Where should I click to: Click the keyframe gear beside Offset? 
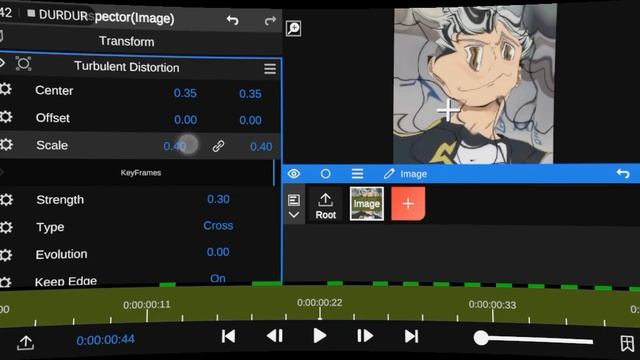point(6,117)
